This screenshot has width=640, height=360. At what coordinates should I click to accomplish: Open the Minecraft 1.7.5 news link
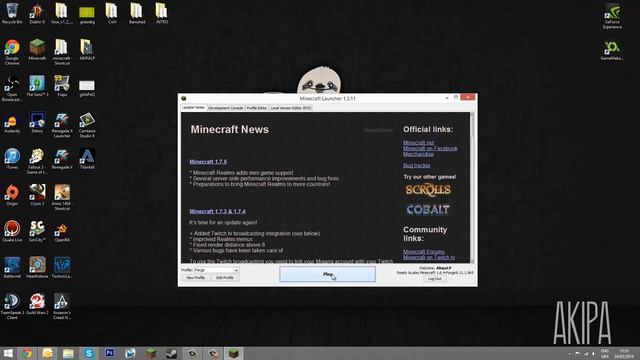208,162
